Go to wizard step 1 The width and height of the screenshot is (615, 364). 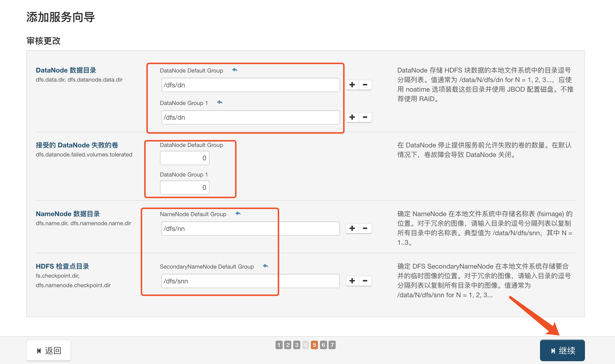tap(279, 345)
